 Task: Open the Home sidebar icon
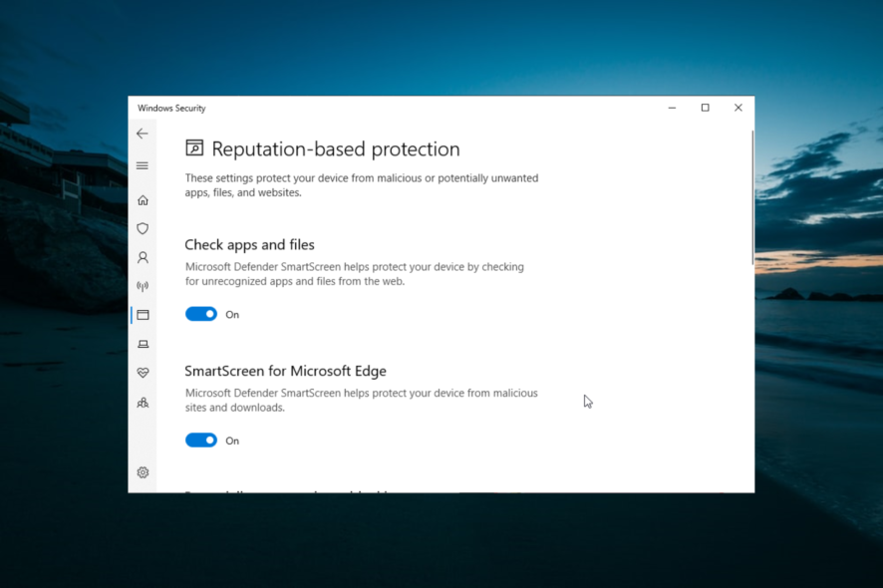tap(143, 200)
